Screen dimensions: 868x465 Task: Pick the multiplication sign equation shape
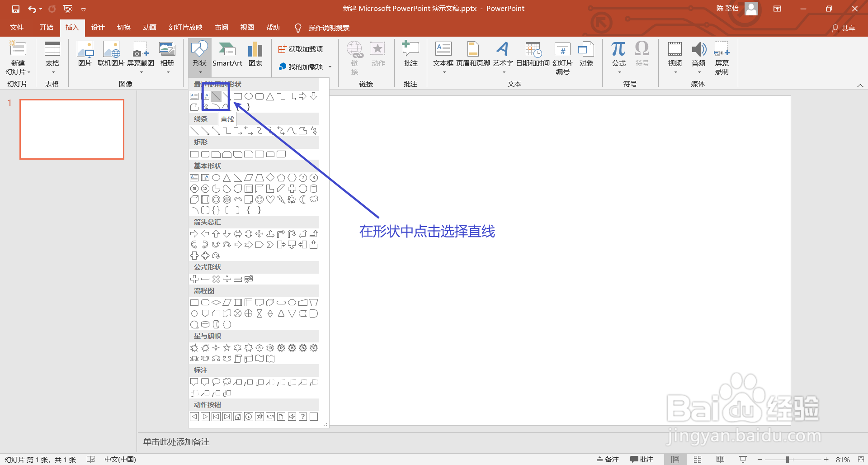pyautogui.click(x=216, y=279)
